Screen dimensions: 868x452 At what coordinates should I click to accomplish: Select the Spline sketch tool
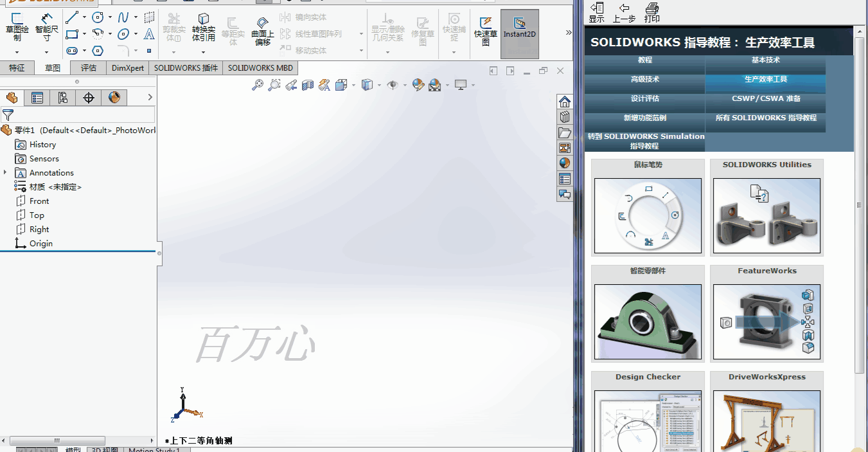[x=123, y=17]
